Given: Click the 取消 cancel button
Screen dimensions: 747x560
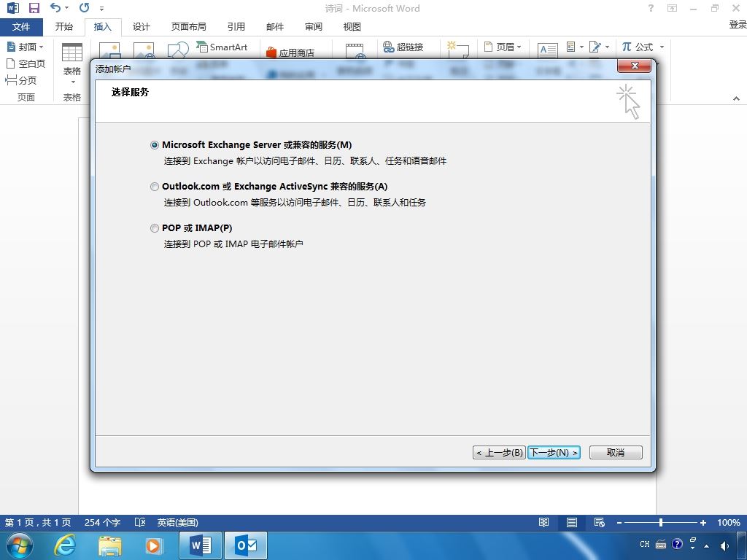Looking at the screenshot, I should (x=616, y=452).
